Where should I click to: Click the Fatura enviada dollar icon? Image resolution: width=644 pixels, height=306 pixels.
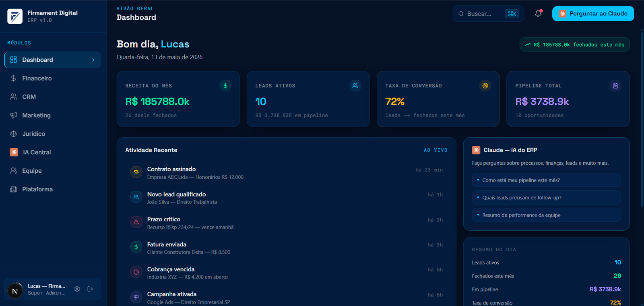(x=136, y=247)
